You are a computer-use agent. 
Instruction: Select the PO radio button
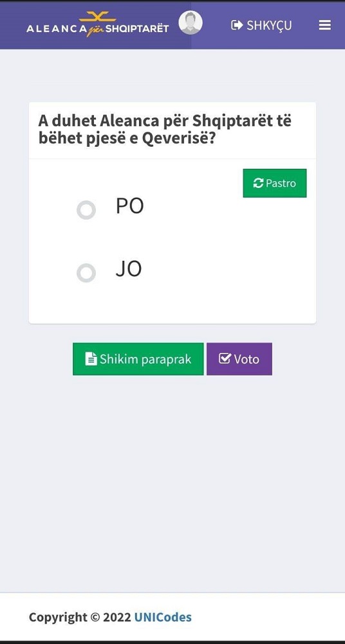[x=86, y=211]
